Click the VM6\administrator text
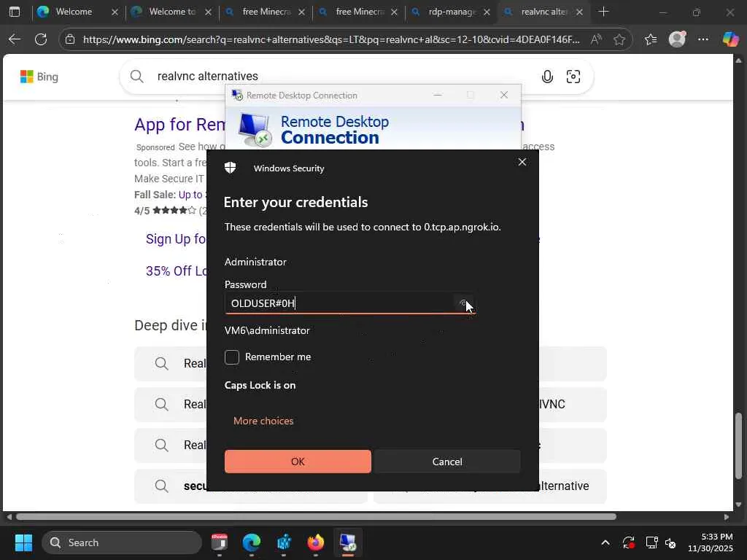The width and height of the screenshot is (747, 560). coord(267,330)
